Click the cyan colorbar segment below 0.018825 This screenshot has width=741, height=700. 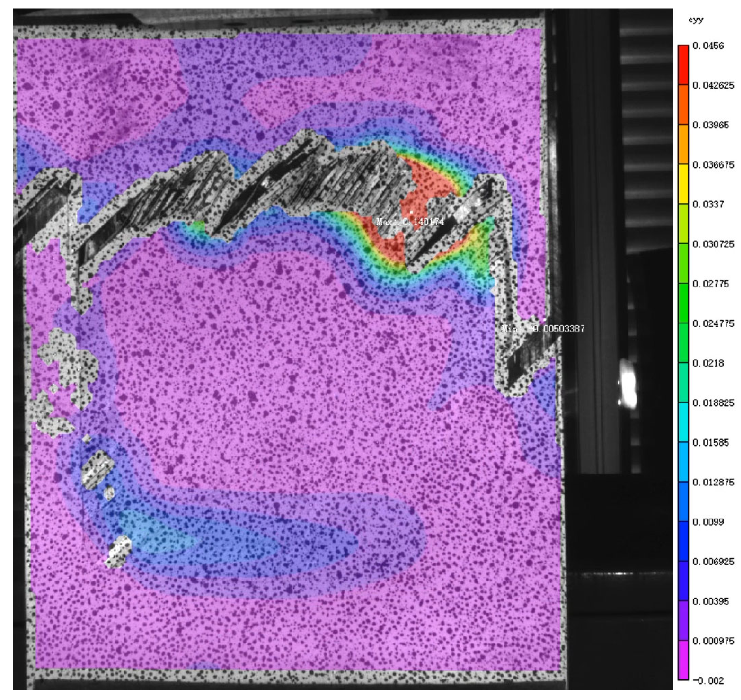(x=683, y=422)
